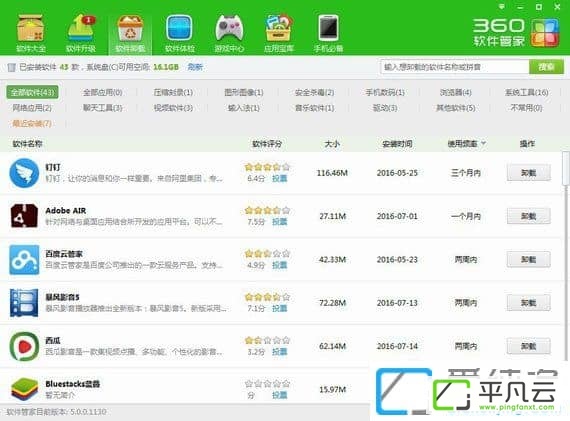Click the star rating for 钉钉

point(267,167)
